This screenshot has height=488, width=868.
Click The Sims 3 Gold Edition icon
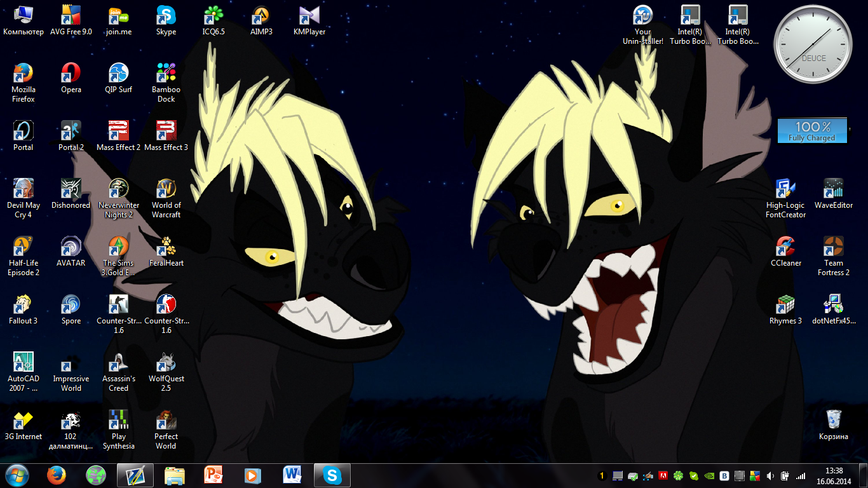pyautogui.click(x=119, y=256)
